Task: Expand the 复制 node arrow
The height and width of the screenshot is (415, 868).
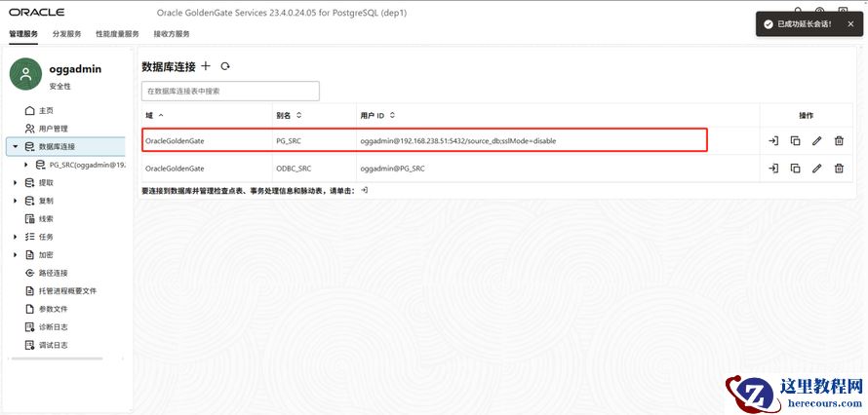Action: (16, 201)
